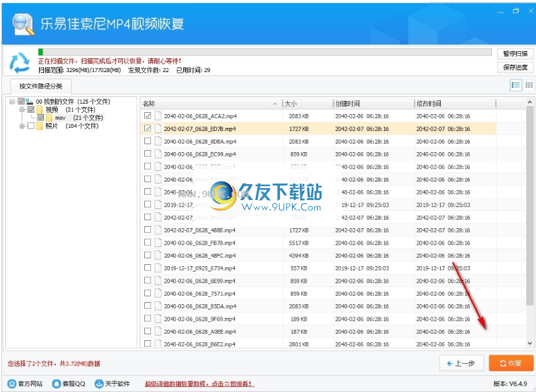Click the app logo magnifier icon
The image size is (536, 392).
pos(23,24)
